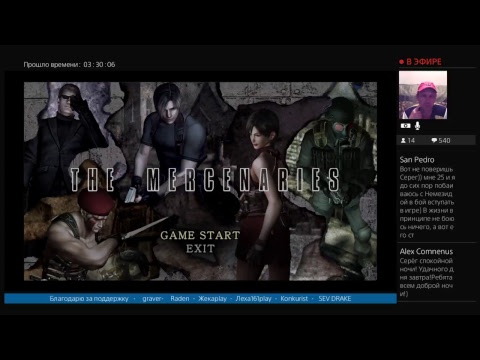Click the viewers count icon showing 14
This screenshot has height=360, width=480.
pos(403,141)
